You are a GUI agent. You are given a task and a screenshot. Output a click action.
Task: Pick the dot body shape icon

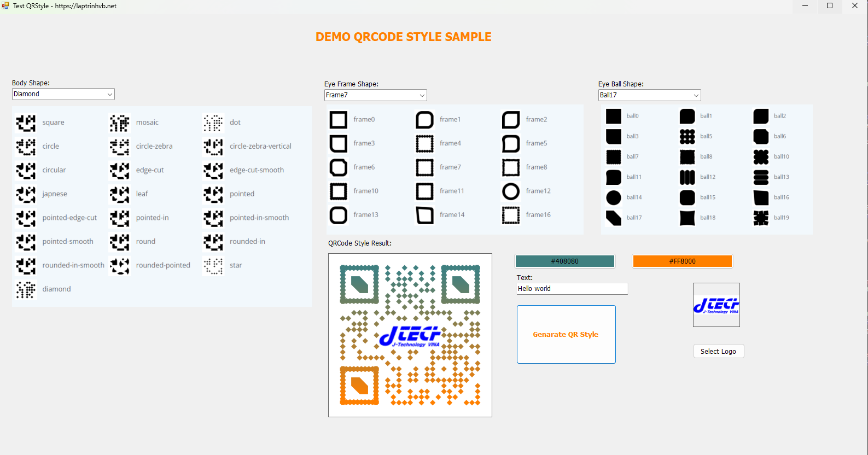(213, 123)
